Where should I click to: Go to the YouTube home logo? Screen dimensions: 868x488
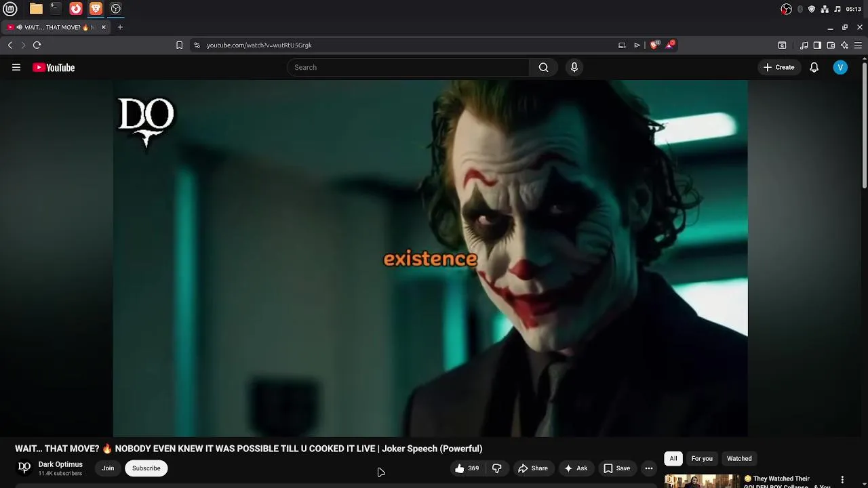(54, 67)
